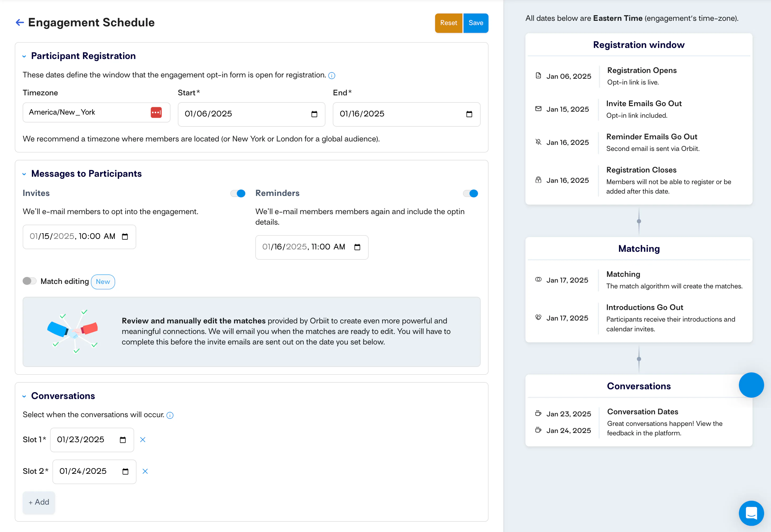Screen dimensions: 771x532
Task: Remove Slot 1 with the X icon
Action: coord(143,440)
